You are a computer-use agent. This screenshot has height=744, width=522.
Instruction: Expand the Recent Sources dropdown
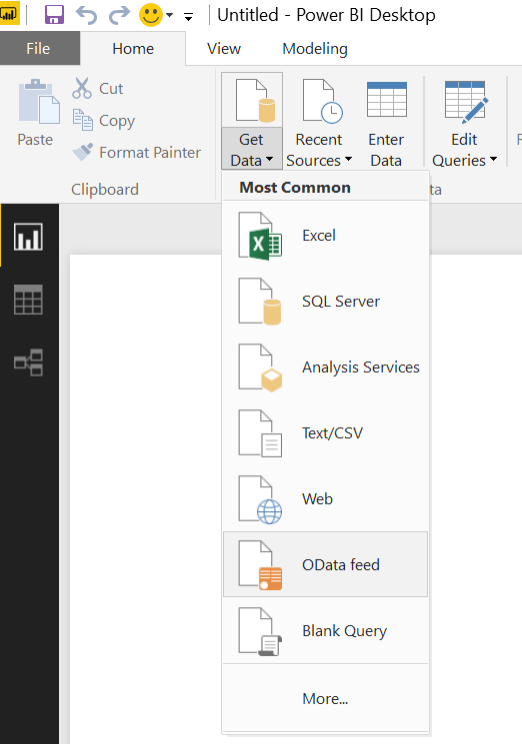point(319,150)
